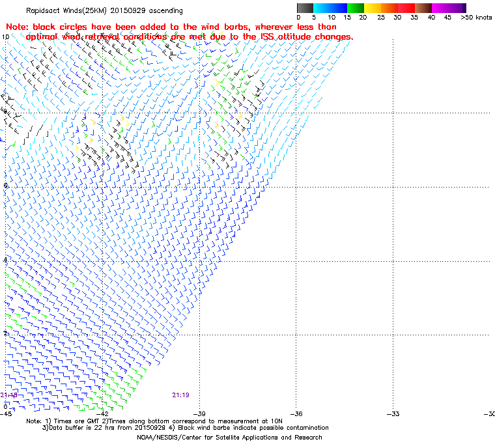Viewport: 495px width, 448px height.
Task: Click the footnote 'Times are GMT' line
Action: coord(154,421)
